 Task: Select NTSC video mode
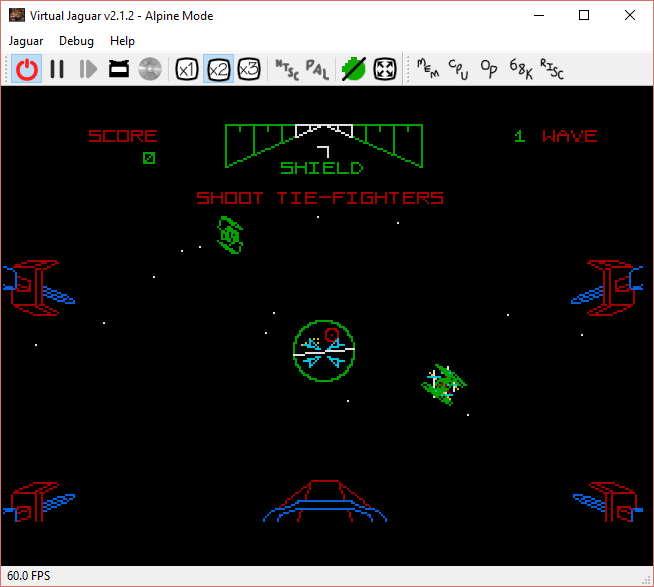[286, 69]
